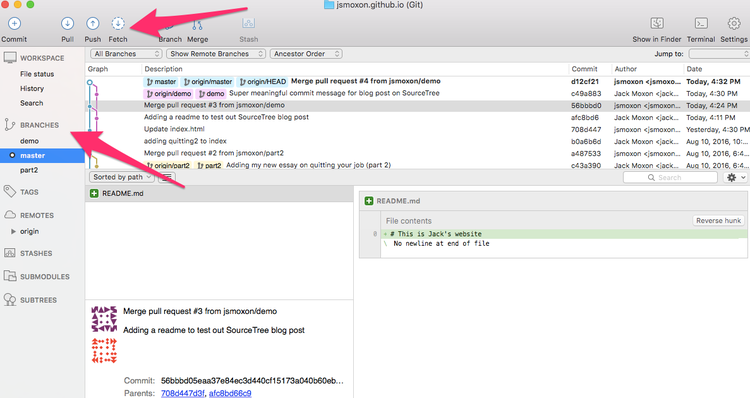Open the Settings gear icon

tap(734, 23)
